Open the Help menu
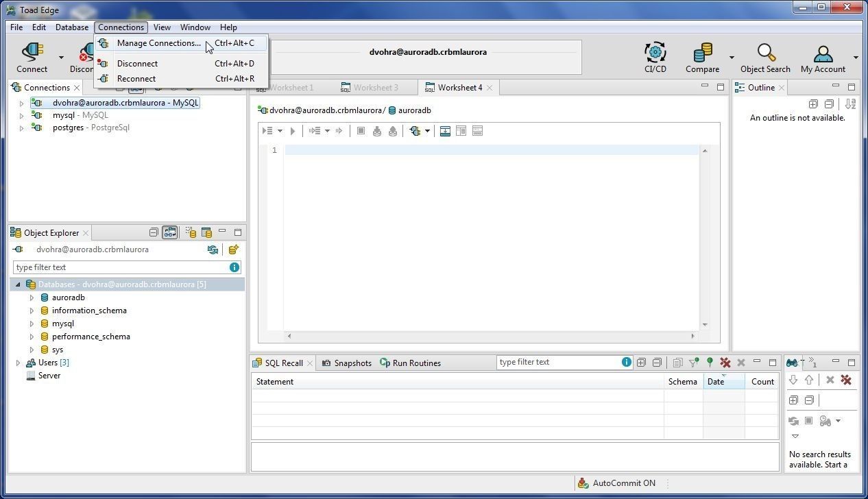 tap(228, 27)
